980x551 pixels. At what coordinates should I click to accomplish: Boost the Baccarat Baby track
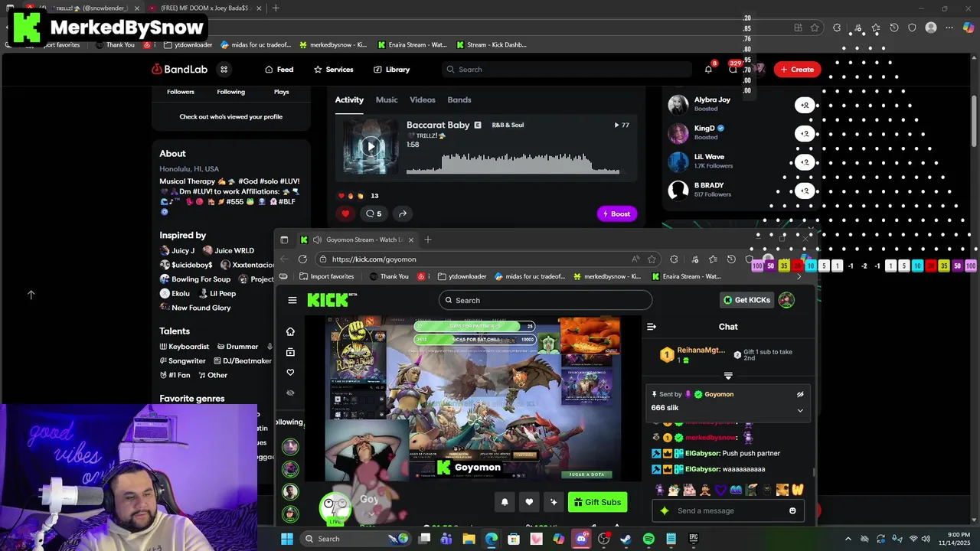[x=617, y=214]
